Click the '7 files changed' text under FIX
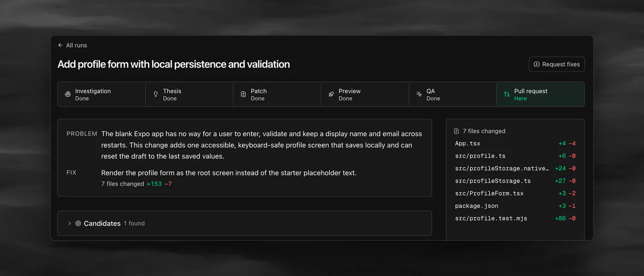Screen dimensions: 644x276 (123, 184)
